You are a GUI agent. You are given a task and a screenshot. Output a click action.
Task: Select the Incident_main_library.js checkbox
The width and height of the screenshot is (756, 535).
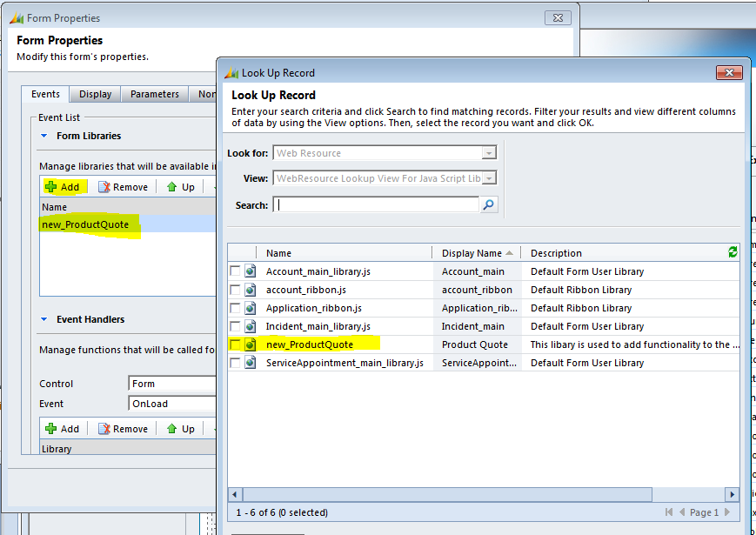pyautogui.click(x=235, y=326)
